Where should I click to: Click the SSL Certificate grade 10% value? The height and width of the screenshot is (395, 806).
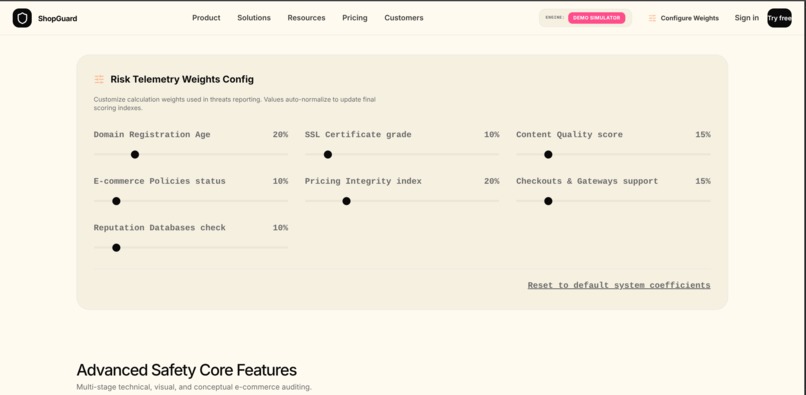click(491, 135)
